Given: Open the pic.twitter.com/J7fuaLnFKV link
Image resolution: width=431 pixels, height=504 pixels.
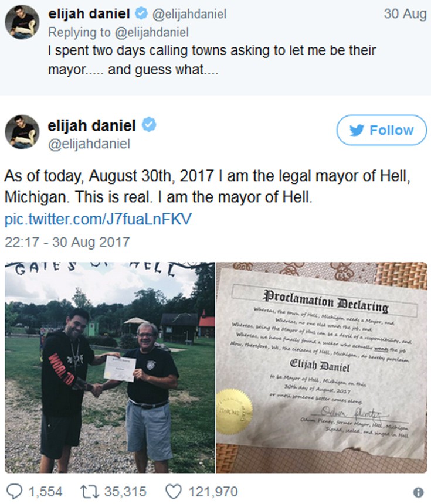Looking at the screenshot, I should click(x=98, y=219).
